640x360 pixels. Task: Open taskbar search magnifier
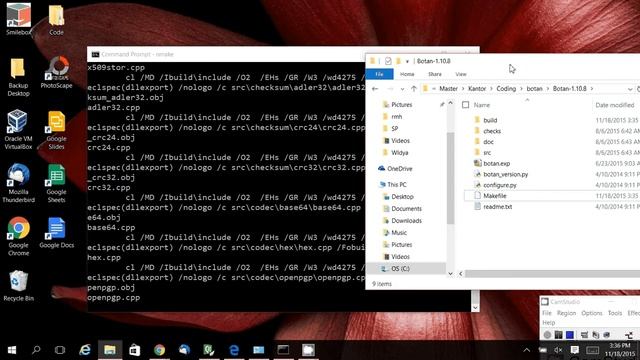pos(36,350)
